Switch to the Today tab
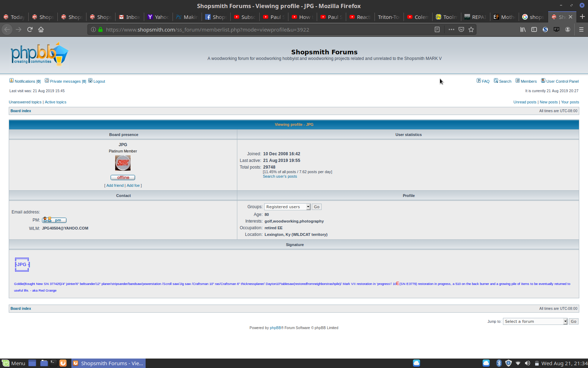This screenshot has width=588, height=368. click(x=14, y=17)
